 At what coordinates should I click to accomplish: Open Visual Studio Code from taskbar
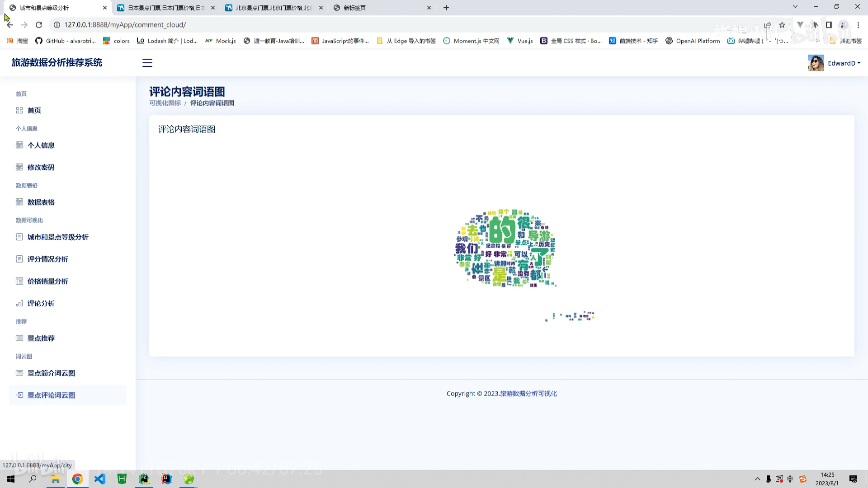(x=99, y=479)
